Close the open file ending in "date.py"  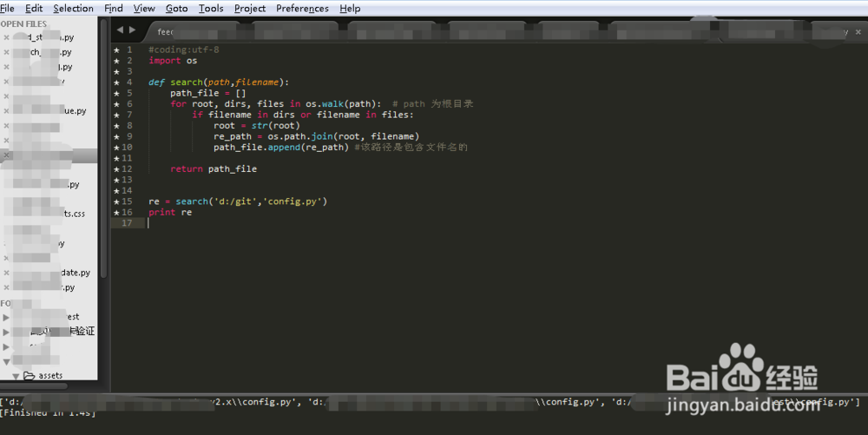pyautogui.click(x=6, y=273)
